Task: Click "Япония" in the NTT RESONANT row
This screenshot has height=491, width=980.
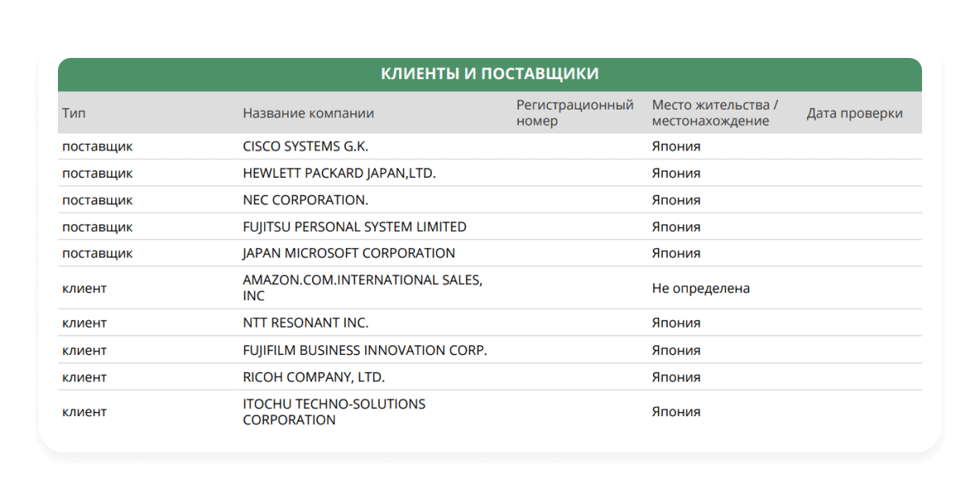Action: 676,323
